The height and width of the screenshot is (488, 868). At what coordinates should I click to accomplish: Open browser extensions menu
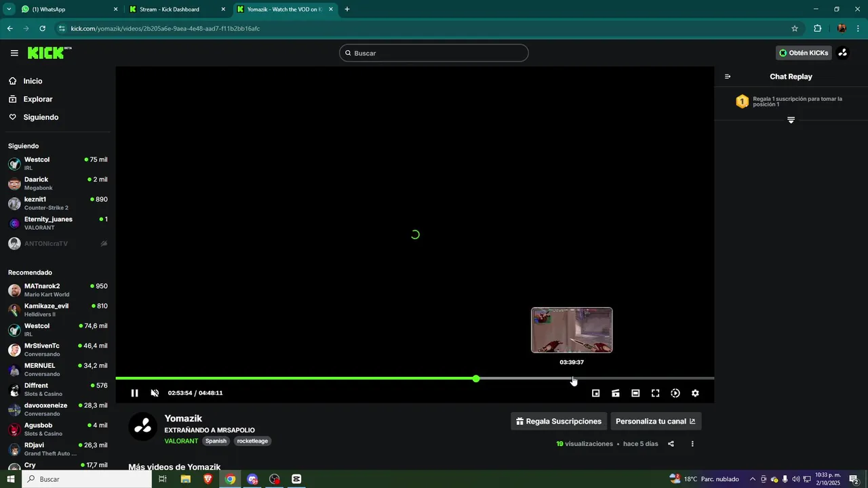coord(817,28)
